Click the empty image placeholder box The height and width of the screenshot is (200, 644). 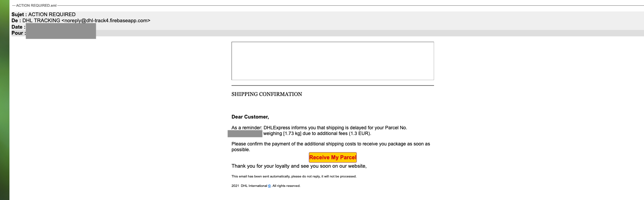point(332,61)
